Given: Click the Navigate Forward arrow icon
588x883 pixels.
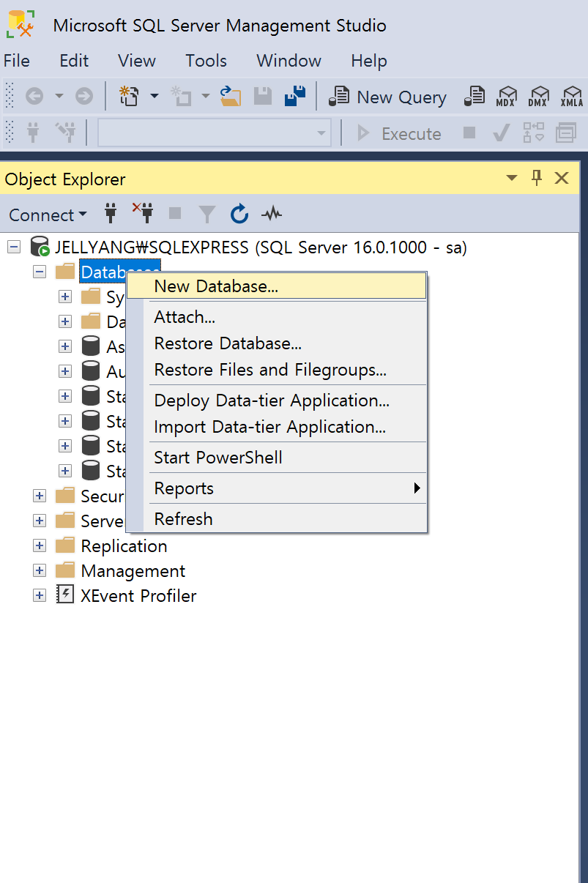Looking at the screenshot, I should pyautogui.click(x=84, y=97).
